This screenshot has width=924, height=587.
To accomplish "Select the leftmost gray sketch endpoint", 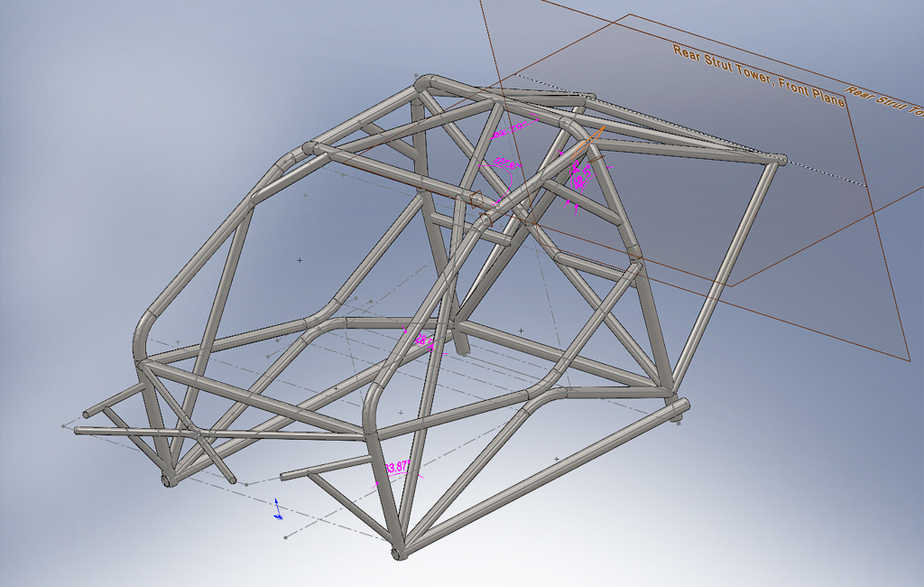I will click(64, 424).
